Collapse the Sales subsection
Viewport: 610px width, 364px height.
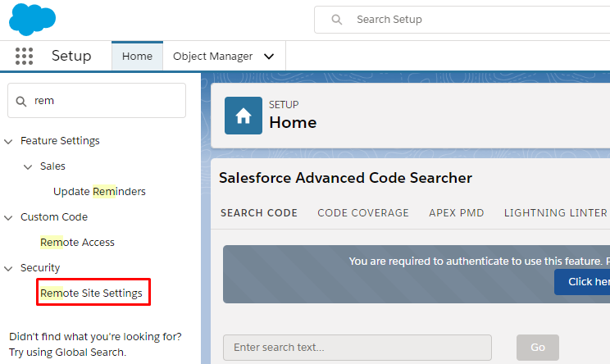click(x=28, y=167)
